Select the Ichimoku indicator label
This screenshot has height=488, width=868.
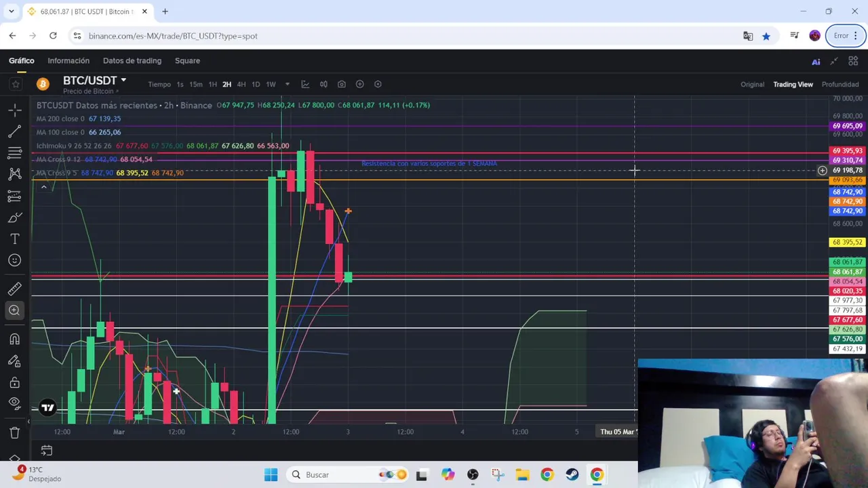[x=74, y=146]
